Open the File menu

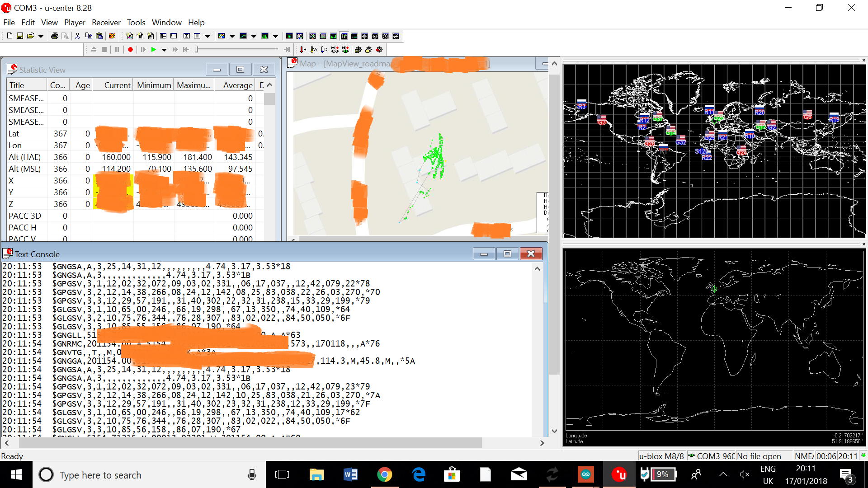(x=9, y=22)
